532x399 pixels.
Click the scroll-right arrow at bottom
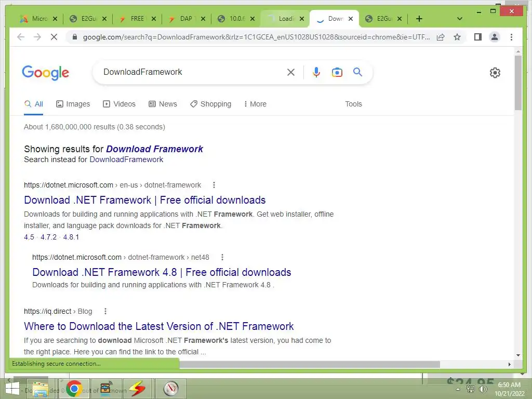coord(509,364)
